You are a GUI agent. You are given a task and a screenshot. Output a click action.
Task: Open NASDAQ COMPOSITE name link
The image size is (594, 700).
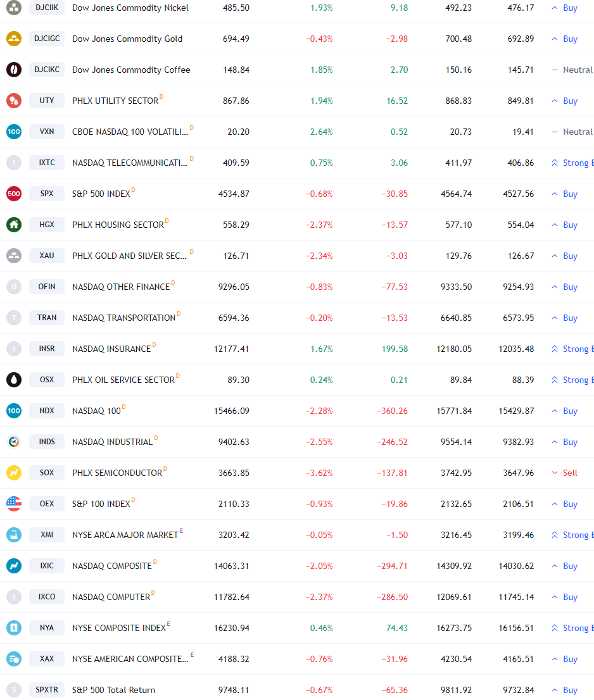[112, 566]
